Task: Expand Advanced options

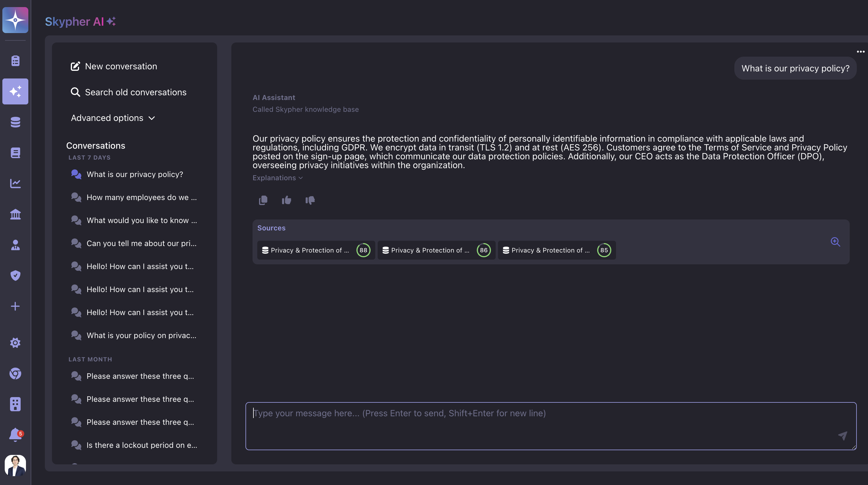Action: click(x=113, y=118)
